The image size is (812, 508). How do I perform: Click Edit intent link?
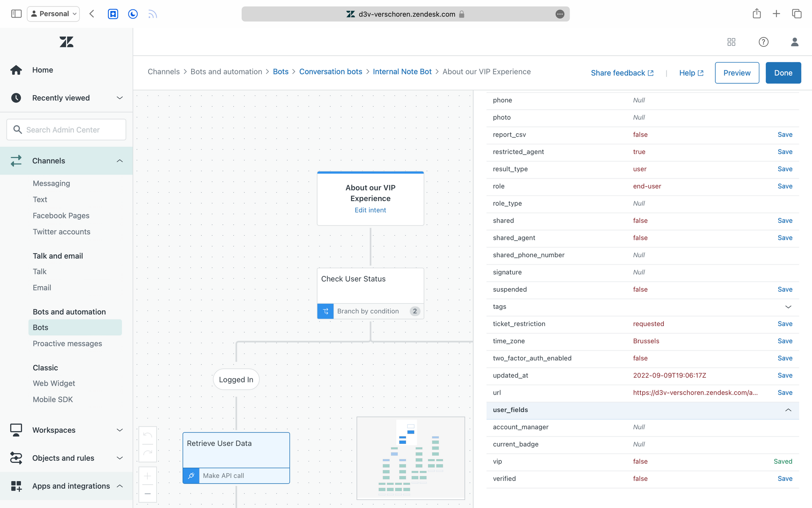point(370,210)
